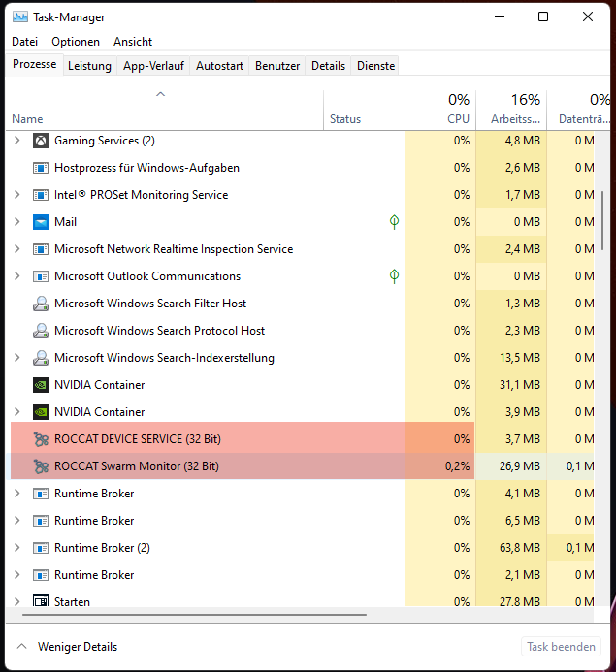Click the Microsoft Network Realtime Inspection icon

click(41, 249)
